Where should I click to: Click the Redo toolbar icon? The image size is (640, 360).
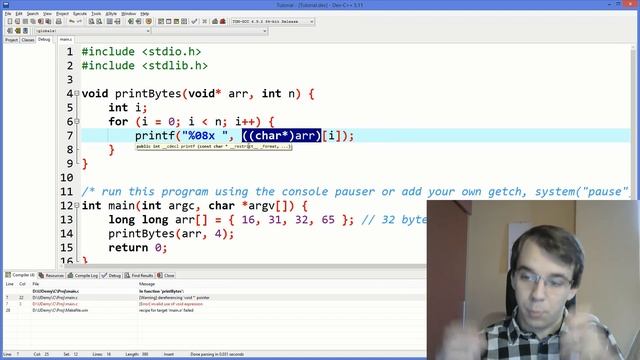point(79,21)
